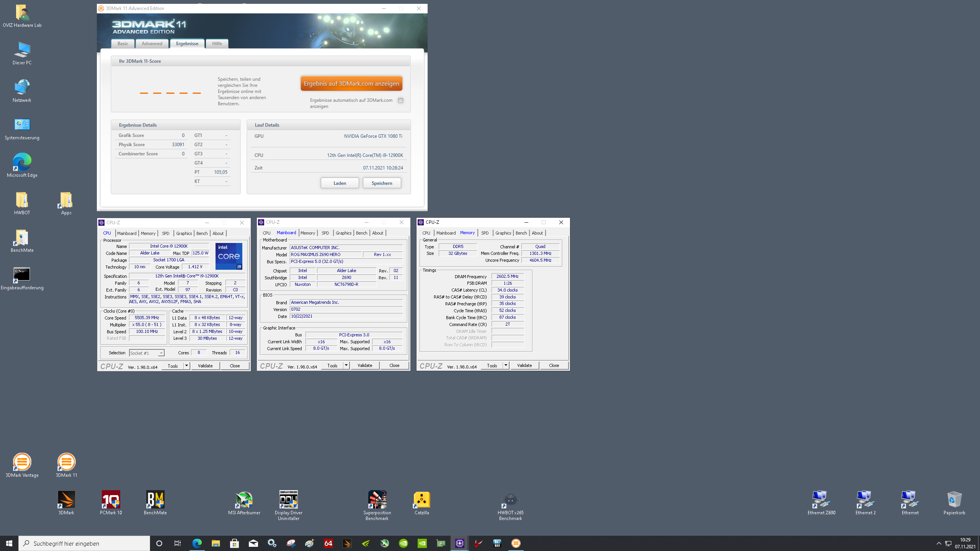Click the Physik Score value 33091
The width and height of the screenshot is (980, 551).
coord(178,145)
